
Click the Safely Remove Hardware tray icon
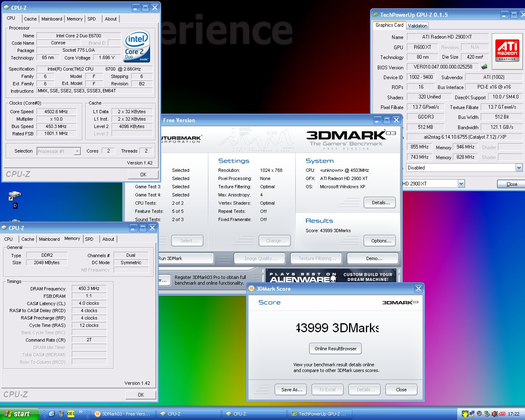click(486, 414)
